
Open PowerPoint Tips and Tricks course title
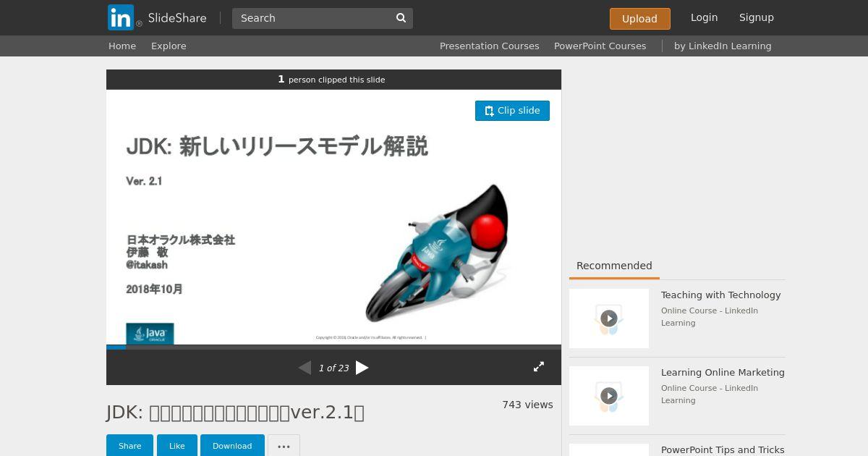point(723,449)
